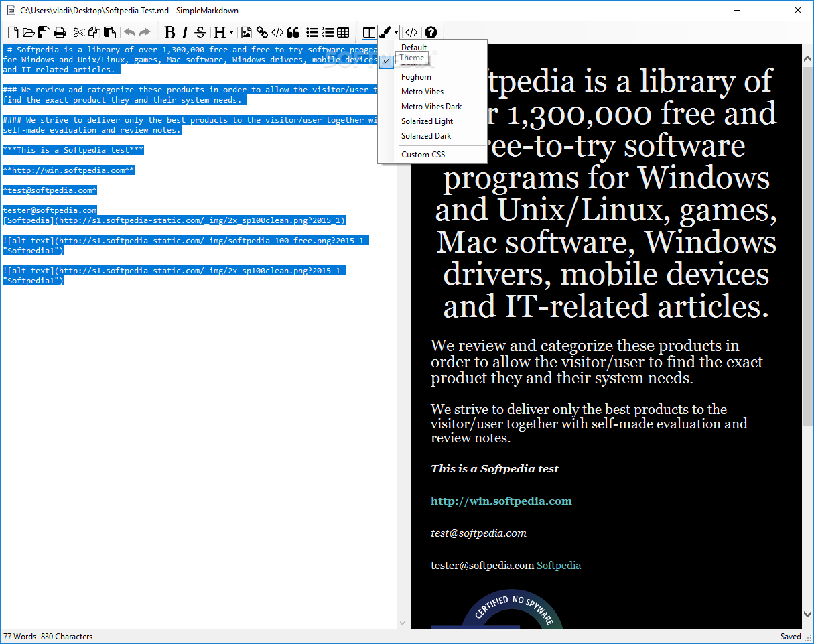
Task: Choose the Metro Vibes Dark theme
Action: tap(433, 107)
